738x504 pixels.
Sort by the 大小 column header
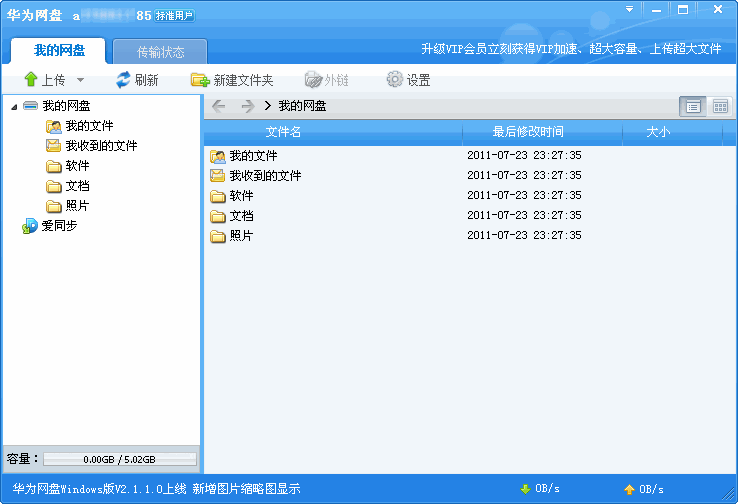658,132
